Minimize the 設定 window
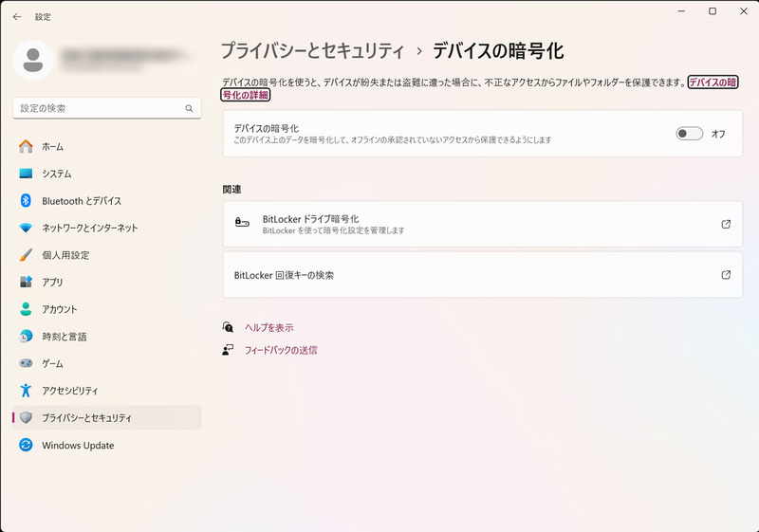 click(x=681, y=10)
